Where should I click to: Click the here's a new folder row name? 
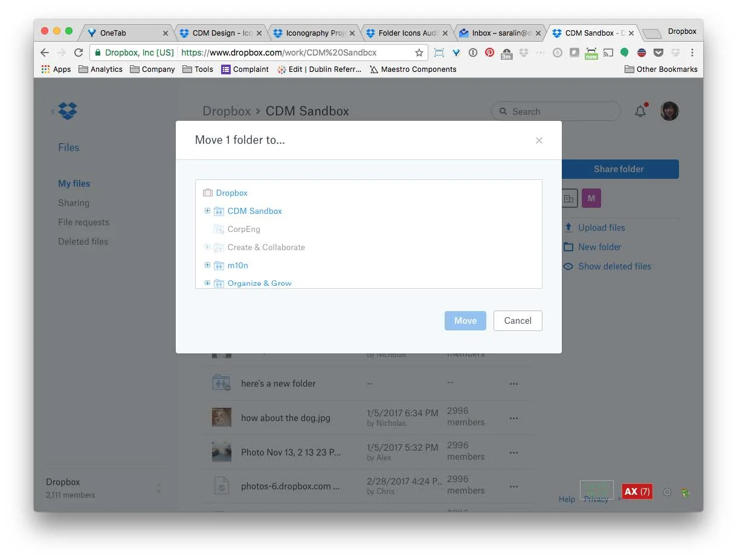point(278,384)
